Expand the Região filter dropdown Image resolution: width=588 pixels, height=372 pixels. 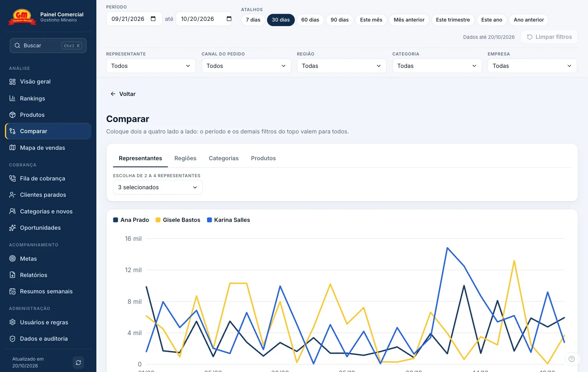342,66
